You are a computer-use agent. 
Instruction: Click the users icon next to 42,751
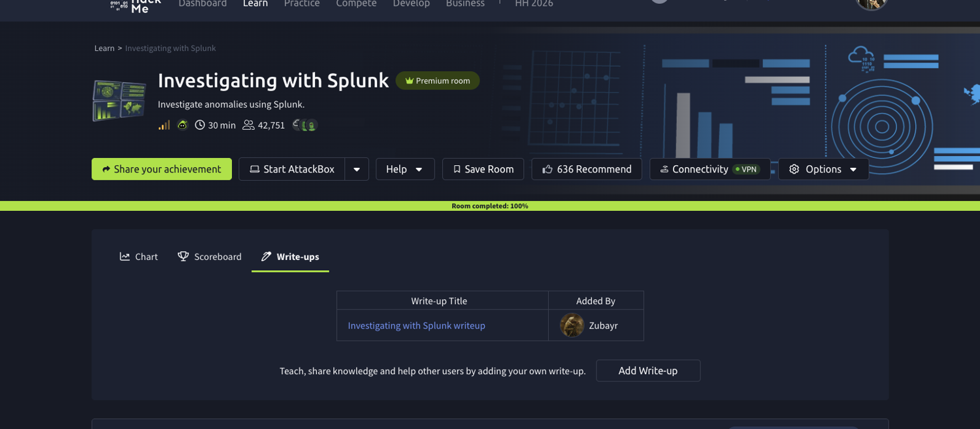248,125
